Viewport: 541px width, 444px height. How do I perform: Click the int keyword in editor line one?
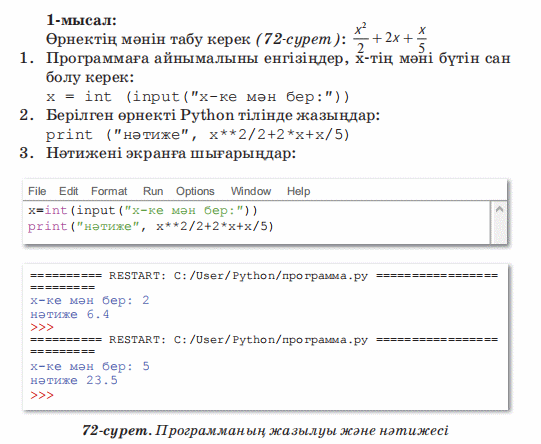56,210
